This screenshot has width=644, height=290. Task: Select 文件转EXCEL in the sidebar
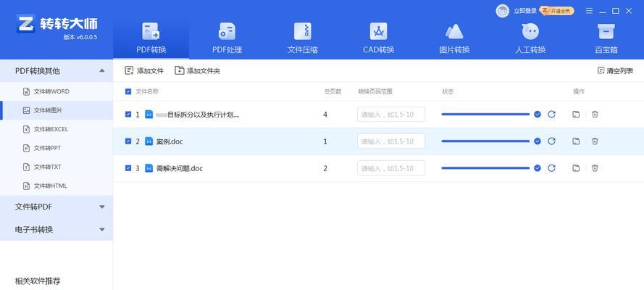(50, 129)
